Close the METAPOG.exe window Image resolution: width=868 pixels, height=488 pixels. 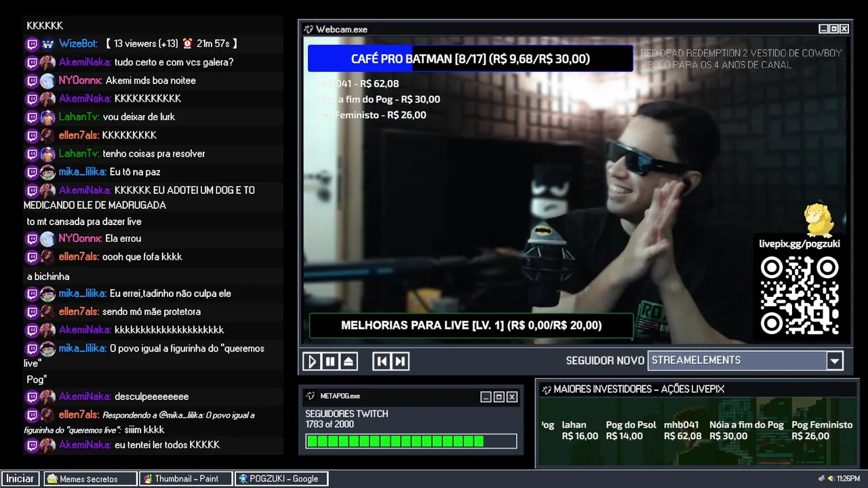click(x=512, y=397)
